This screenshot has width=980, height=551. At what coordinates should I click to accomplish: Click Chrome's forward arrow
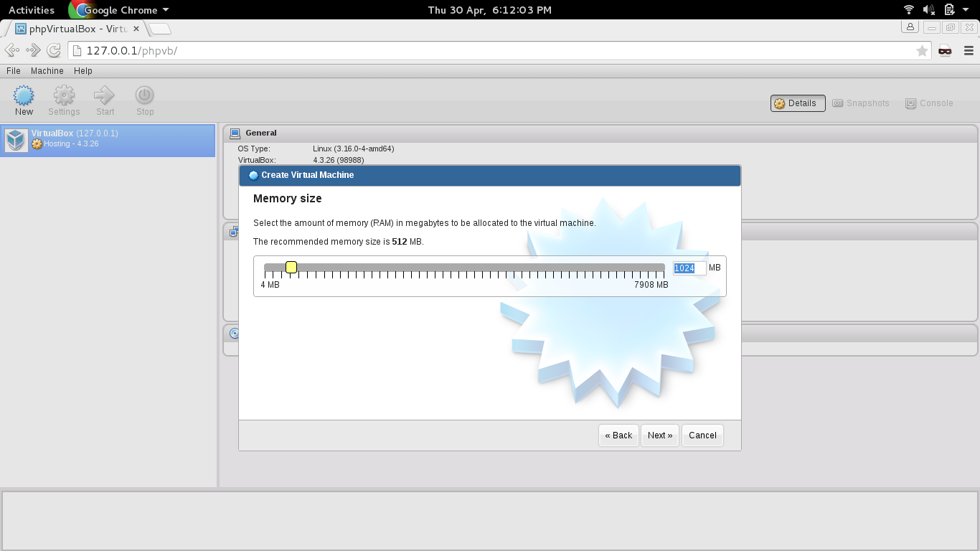[x=33, y=50]
